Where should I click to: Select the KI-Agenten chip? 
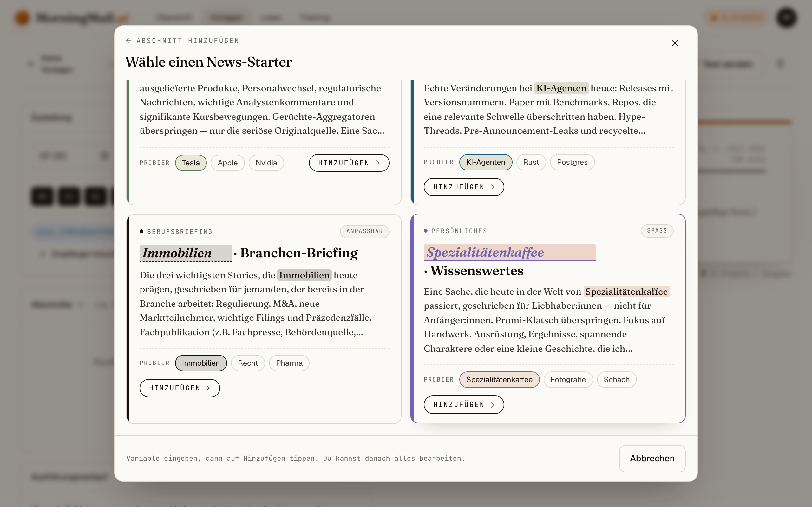[486, 162]
